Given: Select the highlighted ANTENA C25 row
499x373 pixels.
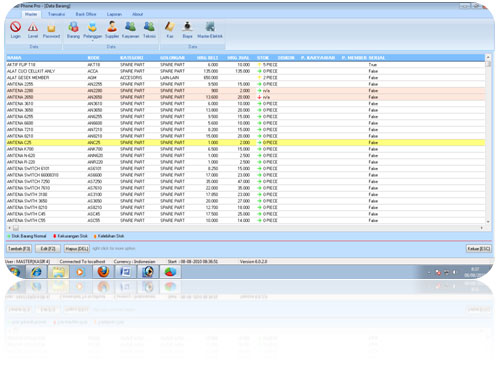Looking at the screenshot, I should (x=246, y=143).
